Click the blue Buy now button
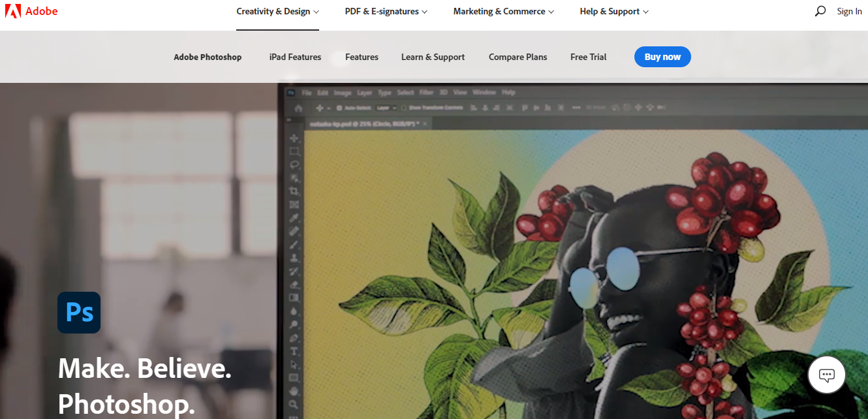 click(x=662, y=57)
